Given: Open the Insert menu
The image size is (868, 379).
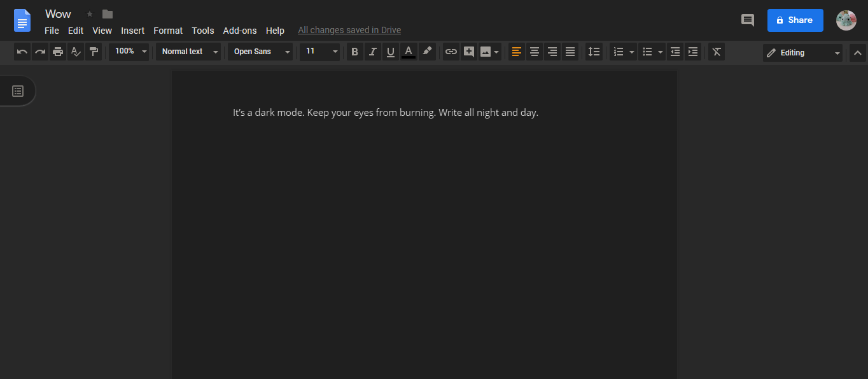Looking at the screenshot, I should (x=132, y=31).
